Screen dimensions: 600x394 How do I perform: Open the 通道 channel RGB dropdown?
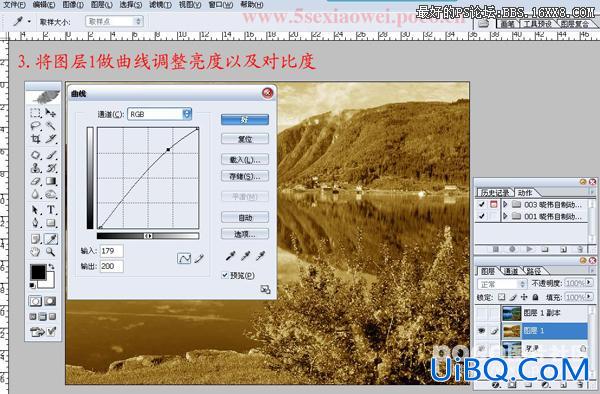click(159, 114)
